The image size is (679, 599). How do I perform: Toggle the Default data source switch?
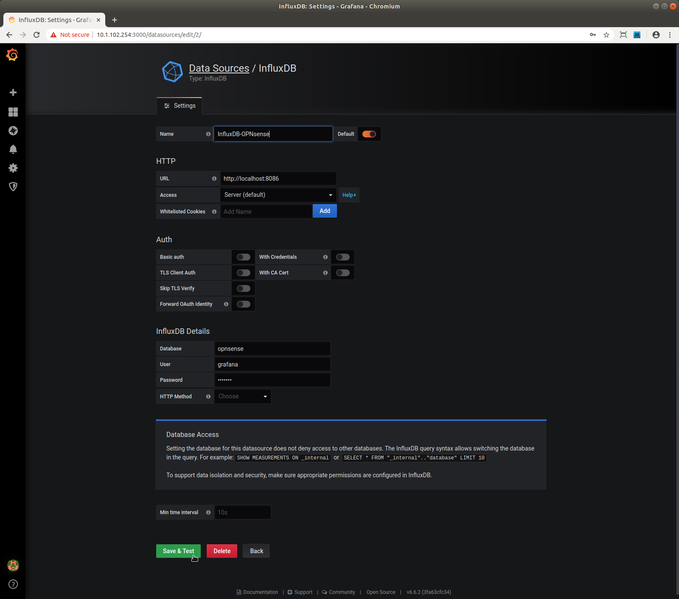click(x=369, y=134)
